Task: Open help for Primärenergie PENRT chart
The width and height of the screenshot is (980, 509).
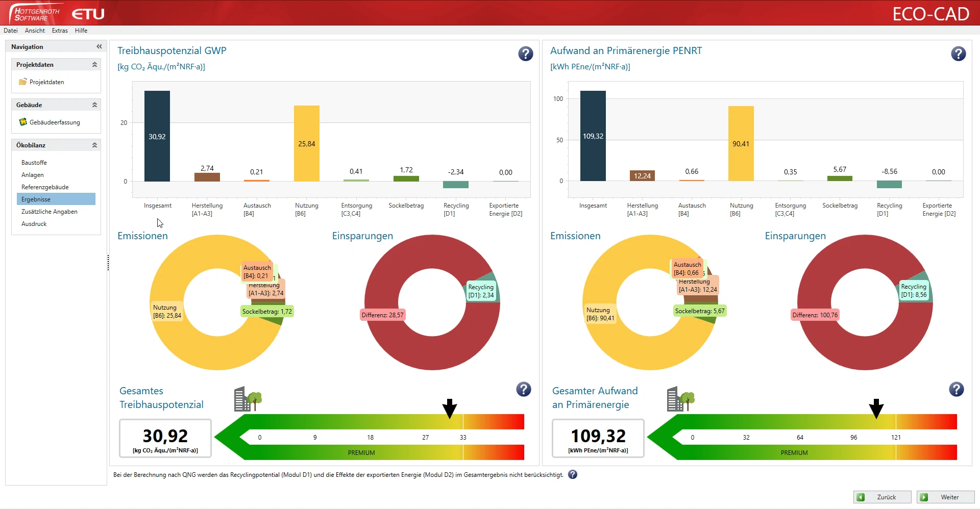Action: [x=958, y=54]
